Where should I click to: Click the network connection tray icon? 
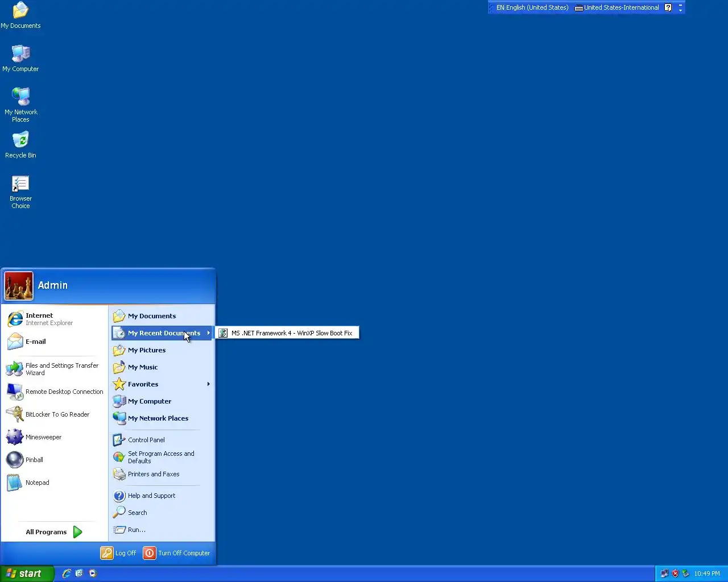pyautogui.click(x=664, y=573)
